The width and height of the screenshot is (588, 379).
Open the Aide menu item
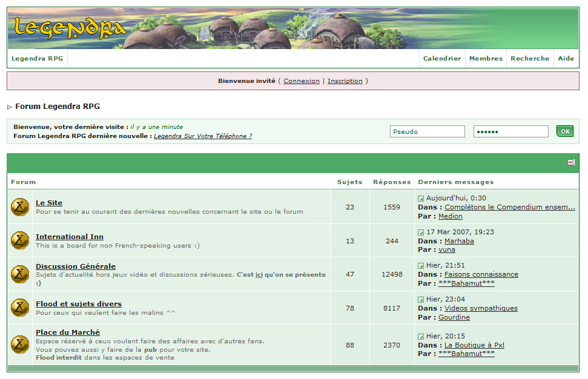[x=566, y=59]
